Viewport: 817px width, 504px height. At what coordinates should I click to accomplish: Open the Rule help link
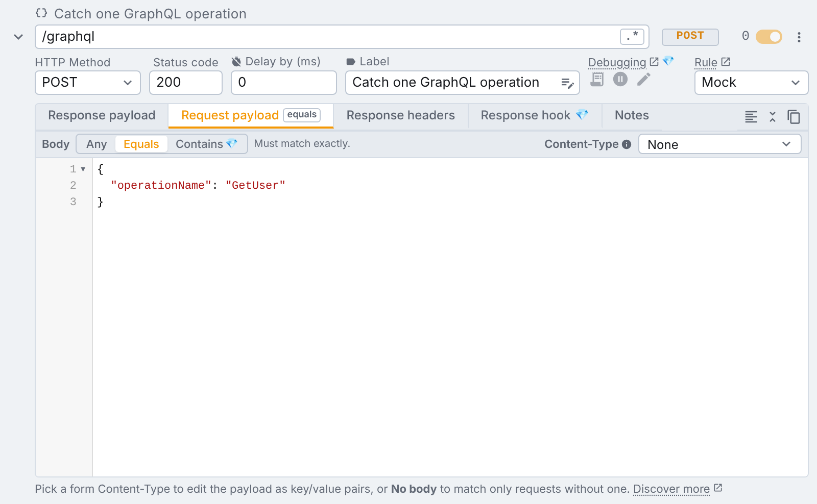point(712,62)
